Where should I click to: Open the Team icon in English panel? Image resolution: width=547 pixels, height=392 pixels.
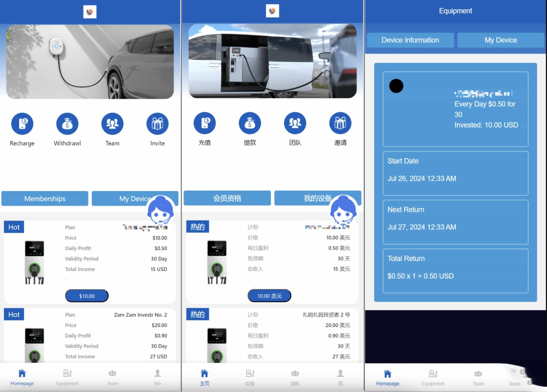112,124
